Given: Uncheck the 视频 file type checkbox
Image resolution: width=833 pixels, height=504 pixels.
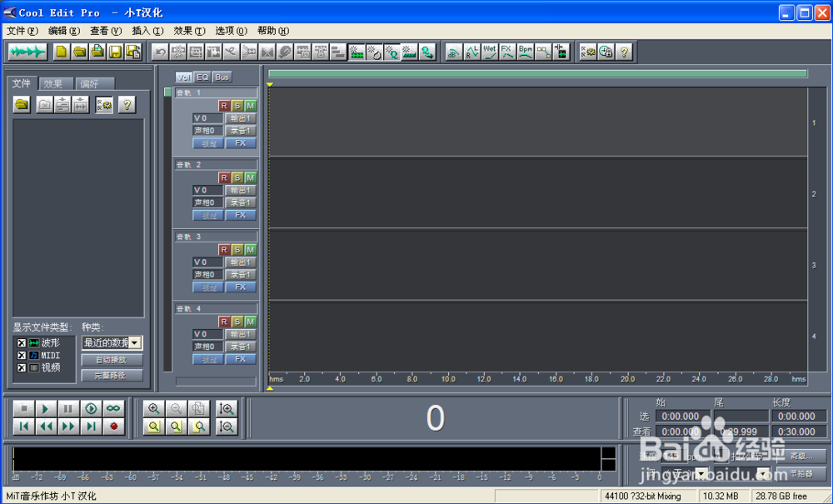Looking at the screenshot, I should 22,367.
